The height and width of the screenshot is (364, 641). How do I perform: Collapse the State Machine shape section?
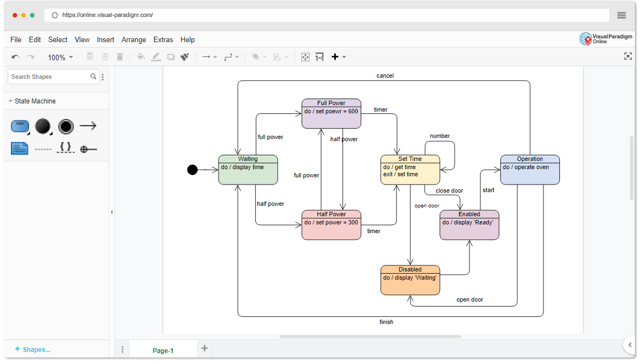(x=11, y=101)
